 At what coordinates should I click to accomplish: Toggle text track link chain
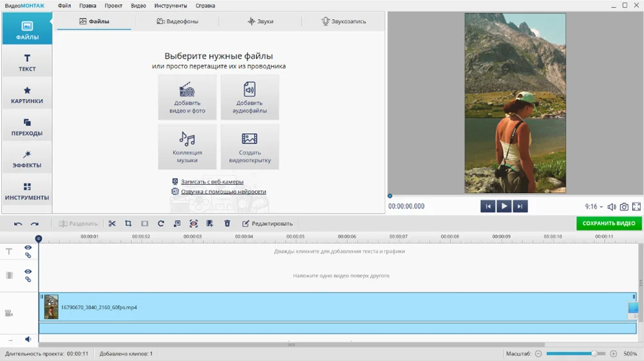pyautogui.click(x=28, y=255)
